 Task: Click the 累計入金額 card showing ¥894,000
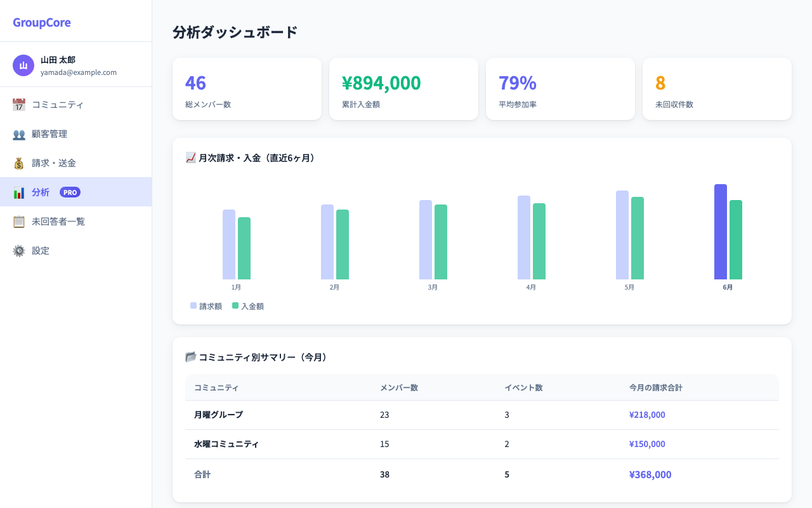pos(403,89)
